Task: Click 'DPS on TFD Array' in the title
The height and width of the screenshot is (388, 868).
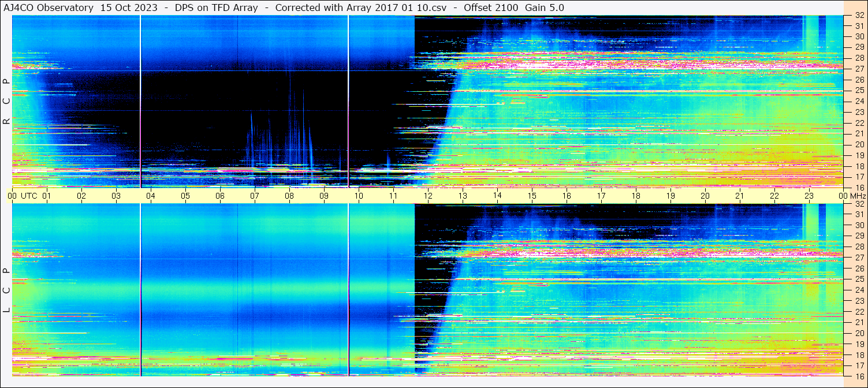Action: [217, 8]
